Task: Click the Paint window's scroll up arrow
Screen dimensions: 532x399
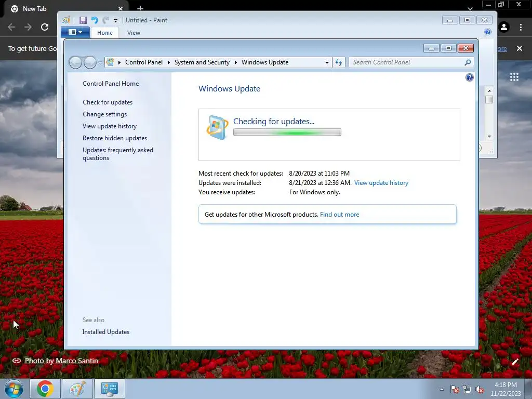Action: pos(489,91)
